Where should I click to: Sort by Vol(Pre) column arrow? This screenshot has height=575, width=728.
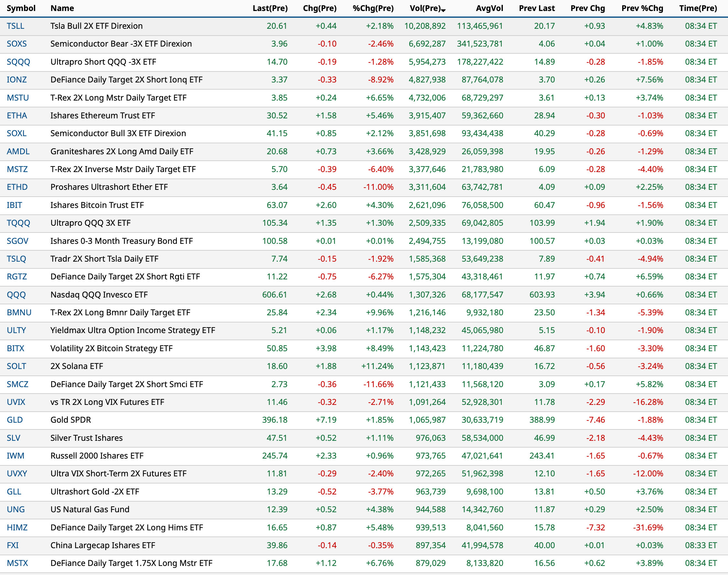click(443, 10)
